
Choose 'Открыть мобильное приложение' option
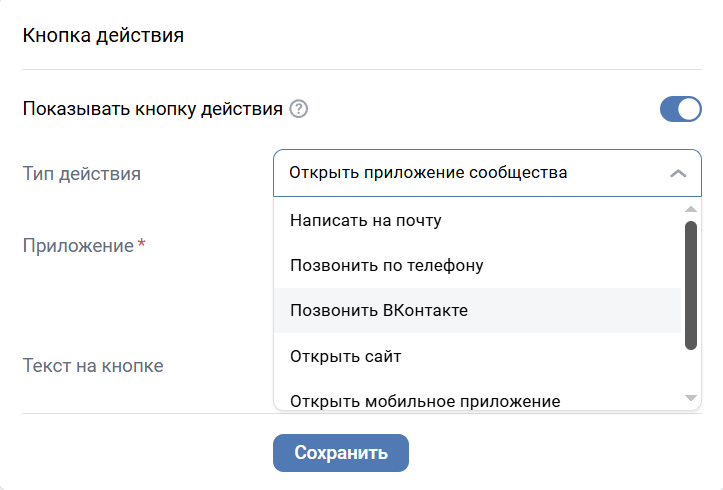425,401
